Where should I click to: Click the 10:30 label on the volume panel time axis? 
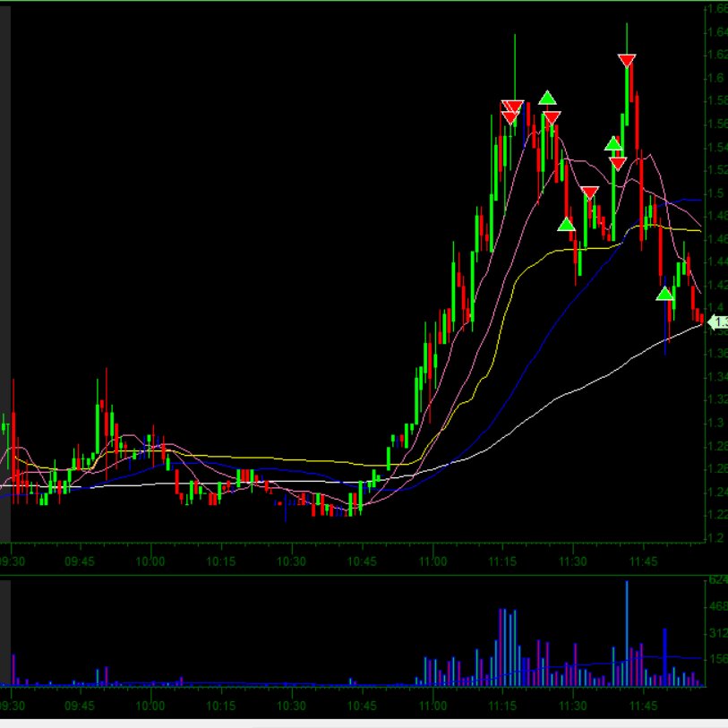click(291, 707)
